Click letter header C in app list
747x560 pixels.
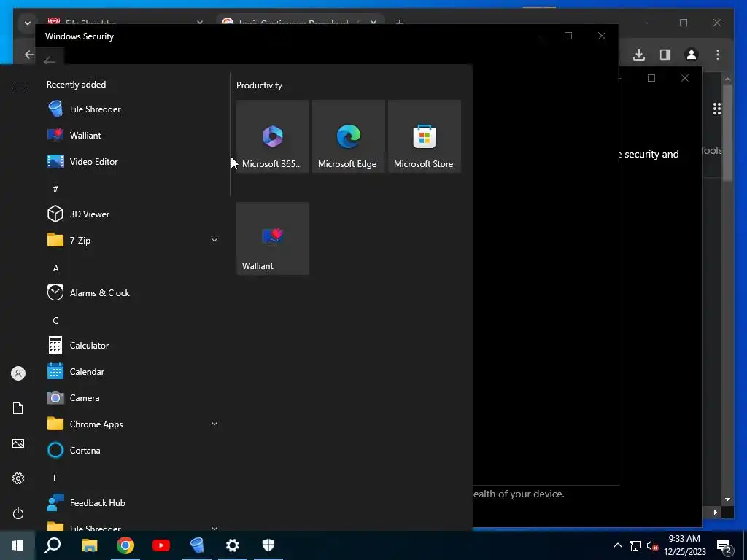[55, 321]
